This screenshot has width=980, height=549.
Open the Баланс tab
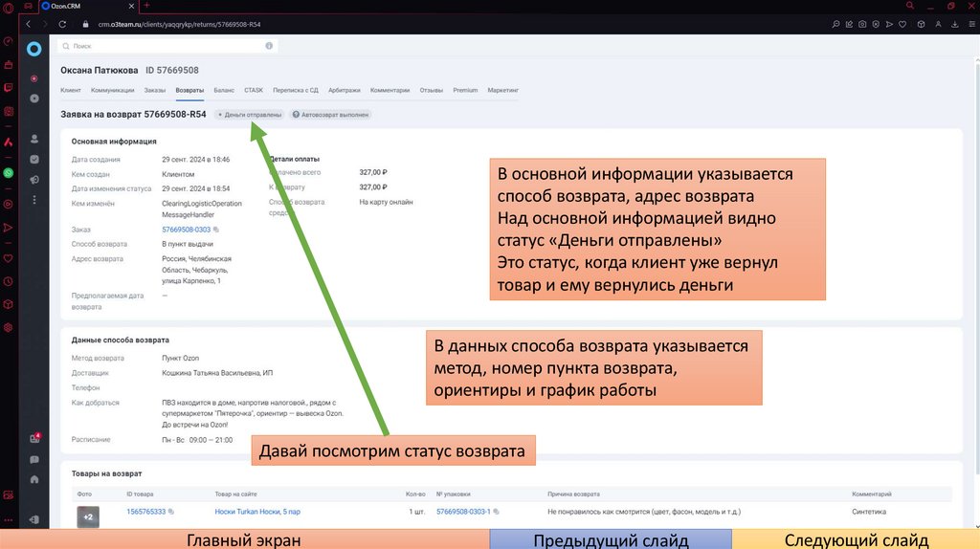(224, 90)
